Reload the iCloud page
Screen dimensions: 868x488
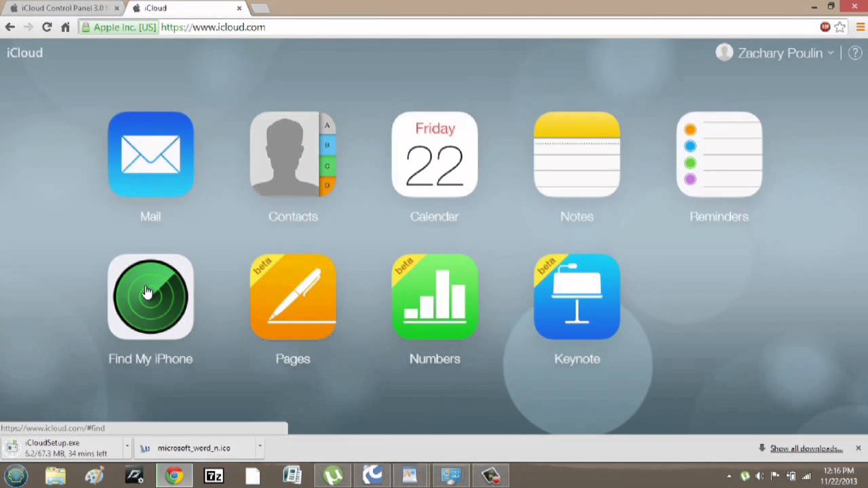[46, 27]
